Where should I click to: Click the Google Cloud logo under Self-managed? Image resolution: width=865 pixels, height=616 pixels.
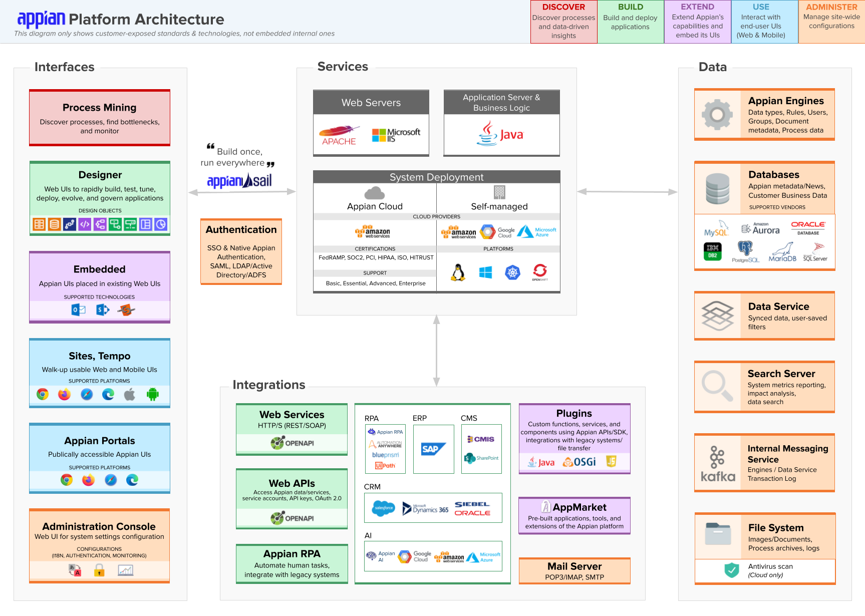497,232
